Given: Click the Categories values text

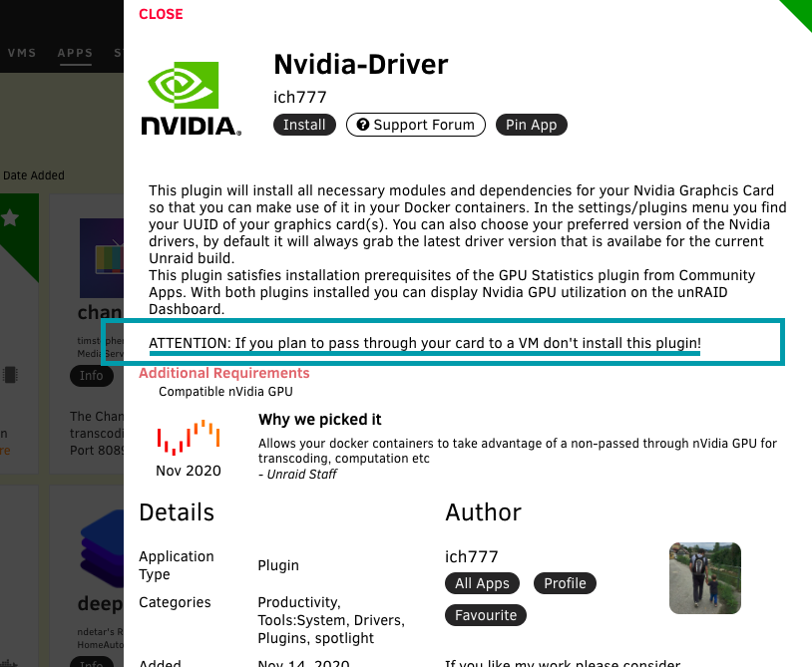Looking at the screenshot, I should click(331, 620).
